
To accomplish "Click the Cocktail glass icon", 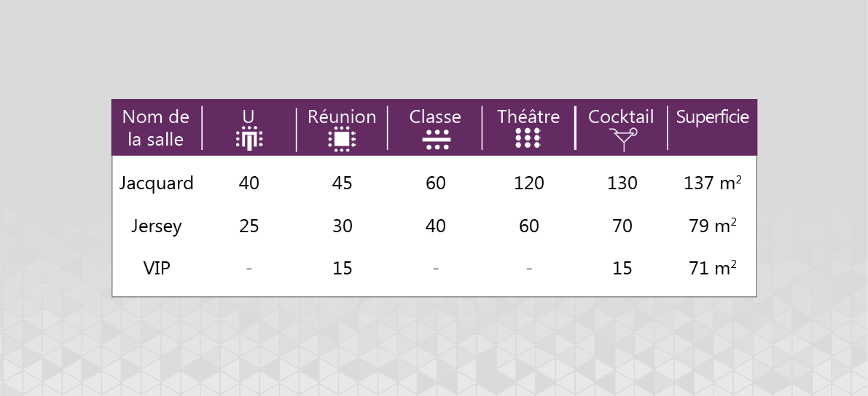I will (x=624, y=139).
